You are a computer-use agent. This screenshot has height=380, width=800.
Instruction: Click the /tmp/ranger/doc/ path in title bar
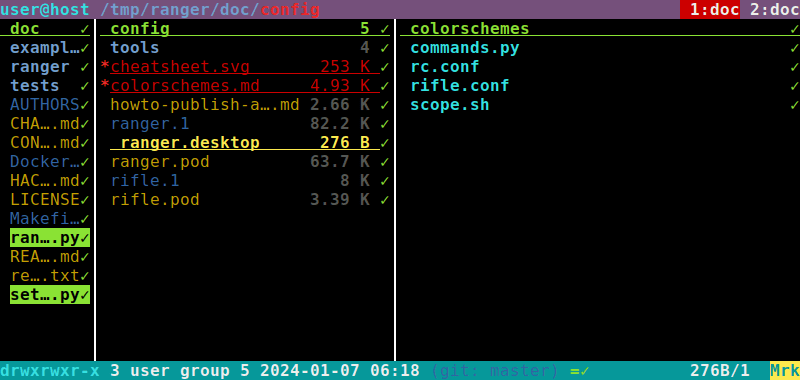point(180,9)
